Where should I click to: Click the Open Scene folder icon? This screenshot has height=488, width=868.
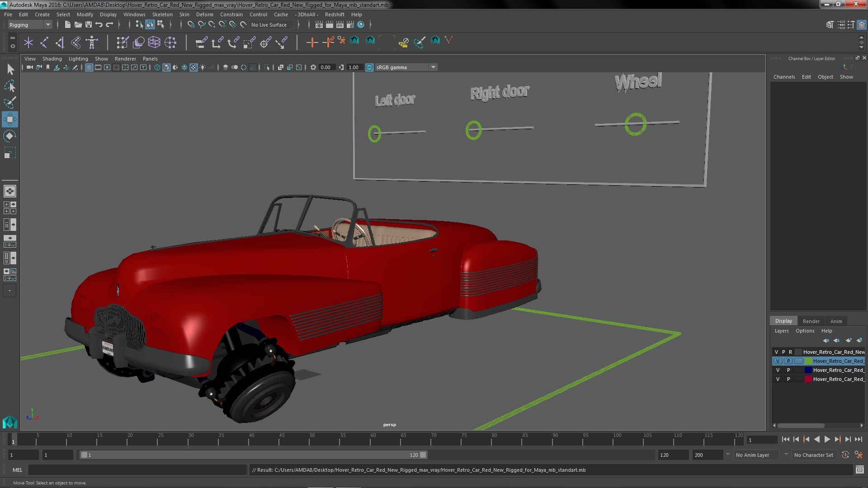[78, 24]
